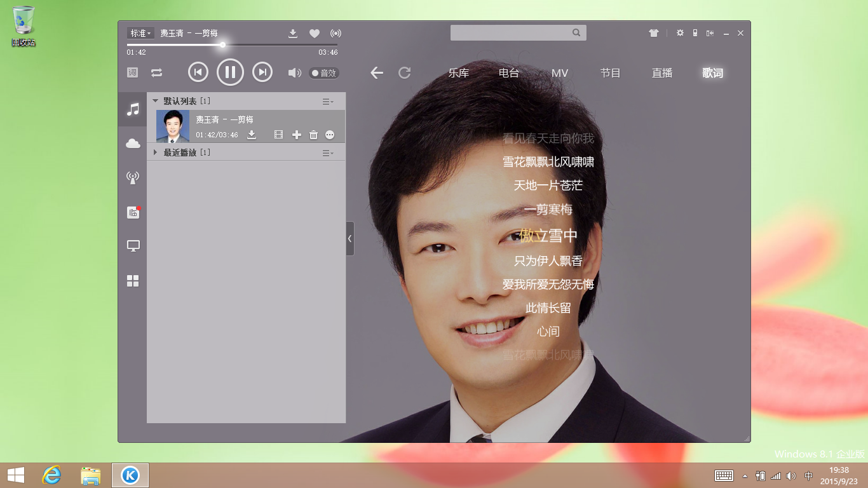Switch to mini mode via collapse icon
This screenshot has height=488, width=868.
click(x=710, y=33)
